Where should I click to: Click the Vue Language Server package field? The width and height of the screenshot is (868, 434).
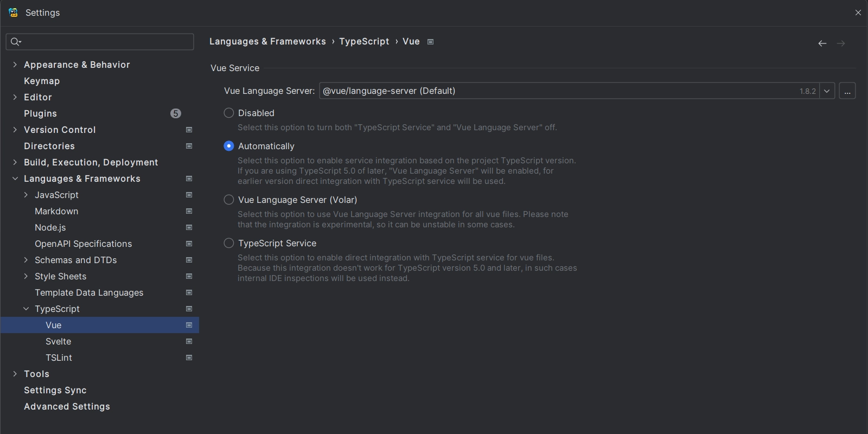569,91
